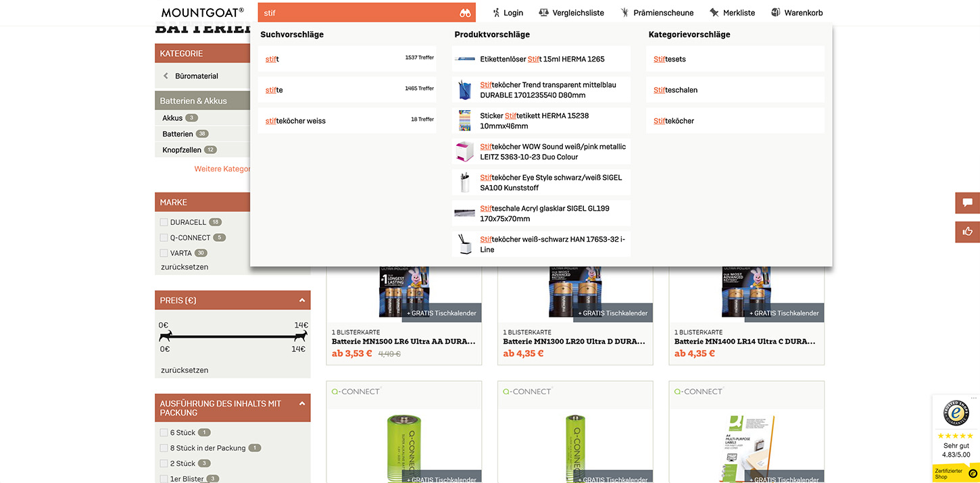
Task: Tick the Q-CONNECT brand checkbox
Action: [164, 238]
